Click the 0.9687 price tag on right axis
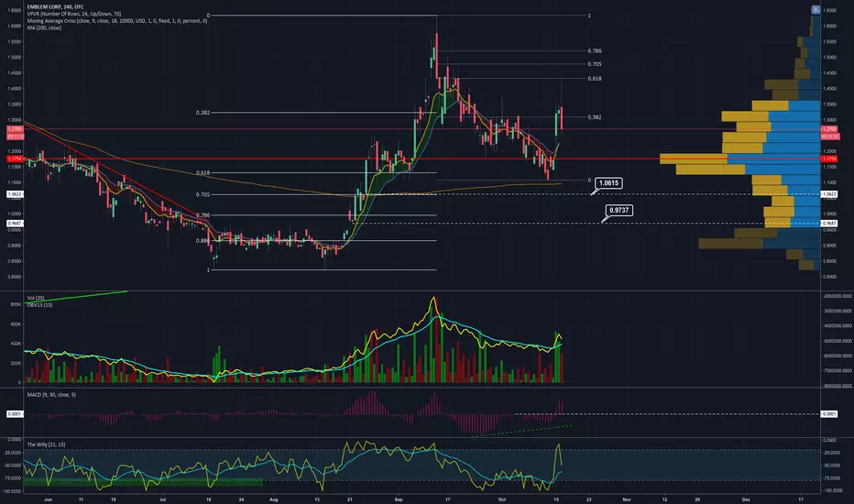The width and height of the screenshot is (854, 504). pyautogui.click(x=829, y=224)
